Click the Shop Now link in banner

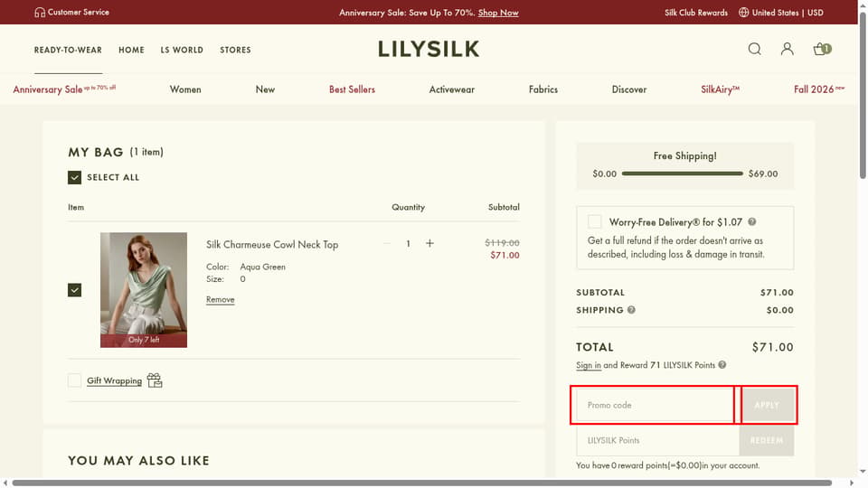coord(498,12)
